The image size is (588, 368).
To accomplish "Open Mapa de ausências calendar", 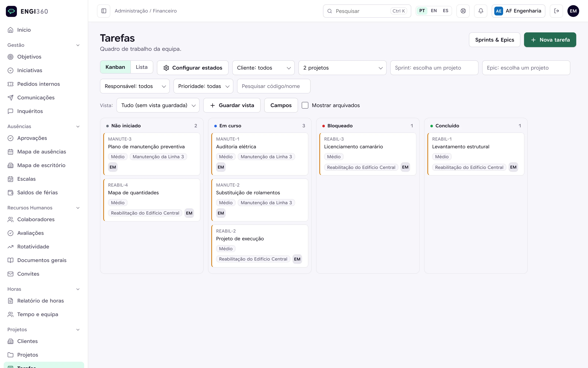I will [44, 152].
